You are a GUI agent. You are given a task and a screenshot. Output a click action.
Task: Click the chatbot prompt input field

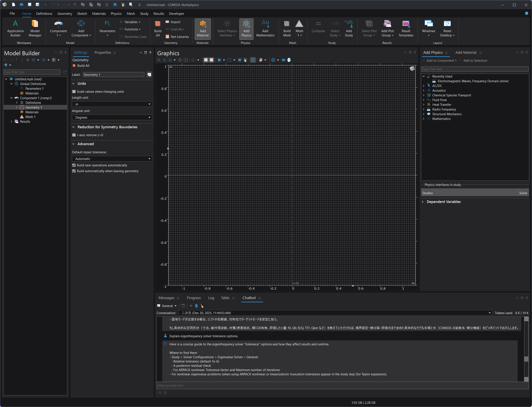click(339, 385)
